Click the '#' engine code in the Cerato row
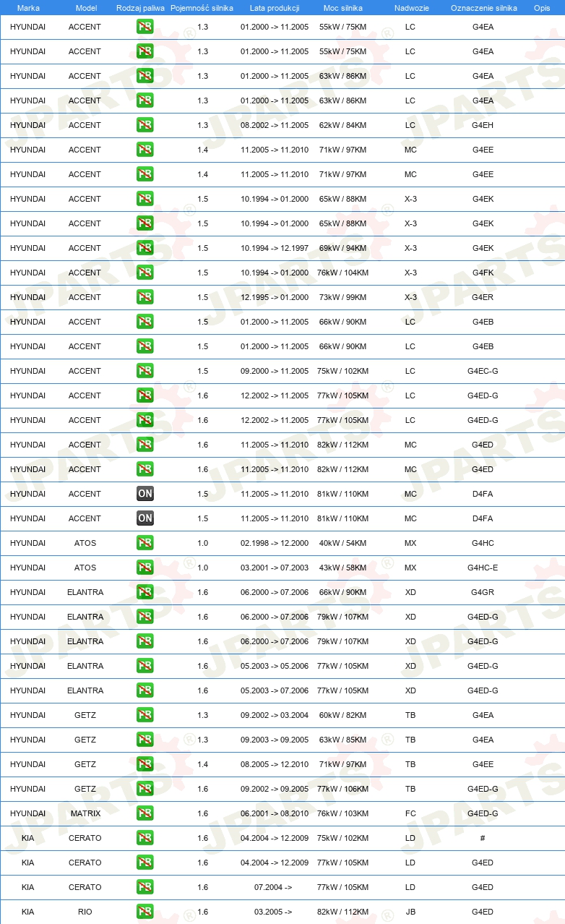The width and height of the screenshot is (565, 924). click(483, 838)
